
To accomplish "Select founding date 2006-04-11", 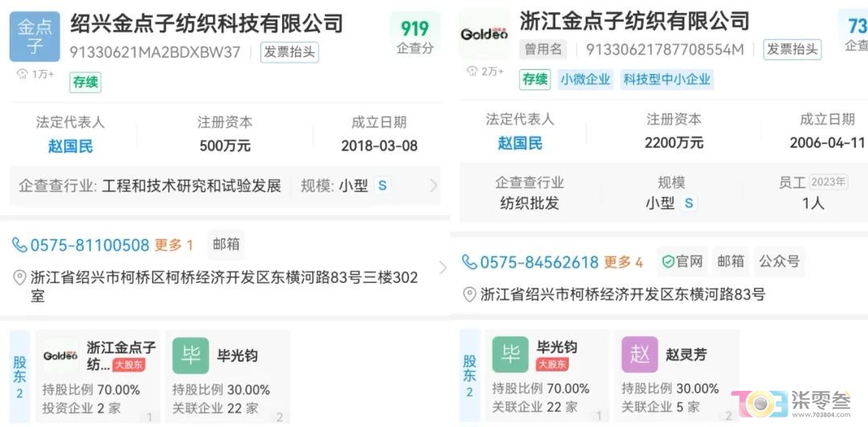I will [x=828, y=143].
